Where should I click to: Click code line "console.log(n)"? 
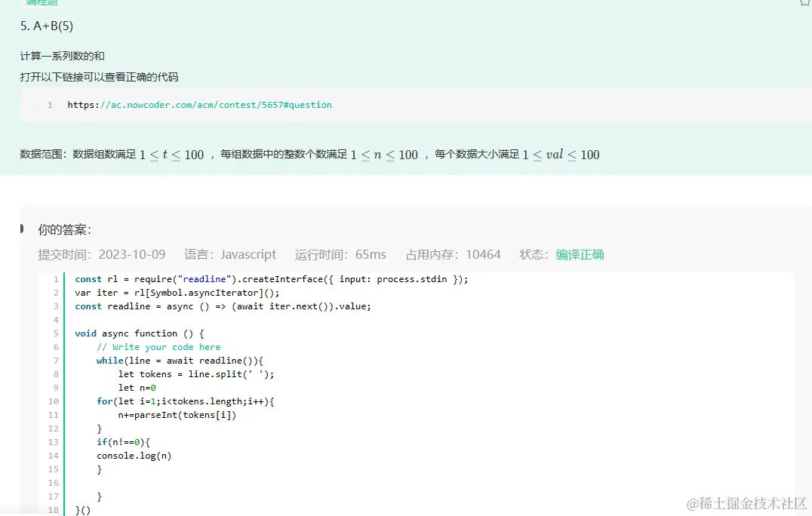click(134, 456)
